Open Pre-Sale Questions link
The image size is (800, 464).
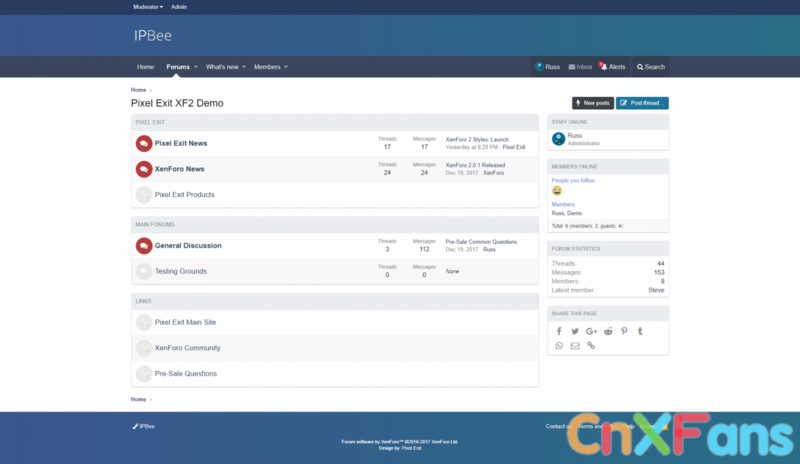[x=186, y=373]
